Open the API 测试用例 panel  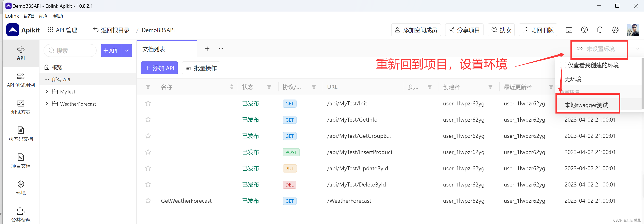21,80
